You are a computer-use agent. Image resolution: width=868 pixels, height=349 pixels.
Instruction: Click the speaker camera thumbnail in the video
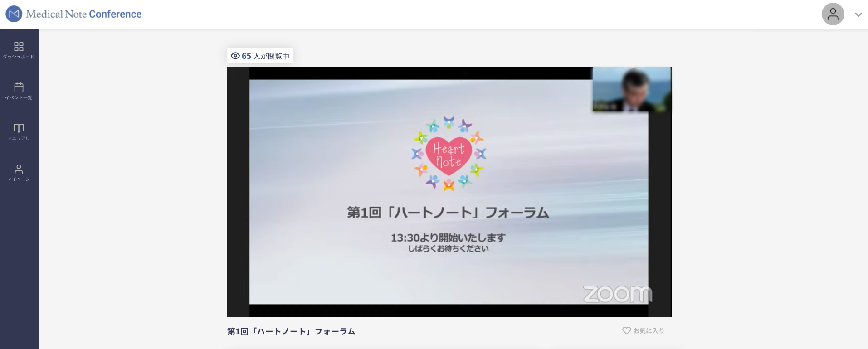click(x=632, y=89)
